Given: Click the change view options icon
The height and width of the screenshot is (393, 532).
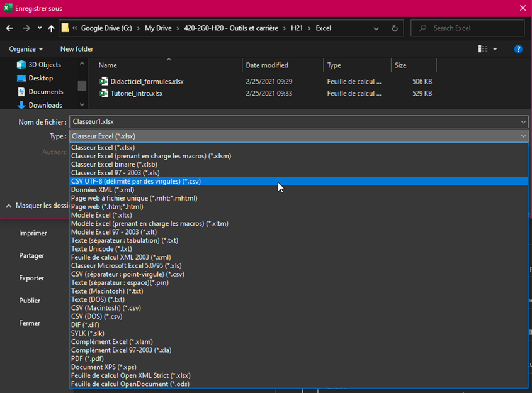Looking at the screenshot, I should coord(484,48).
